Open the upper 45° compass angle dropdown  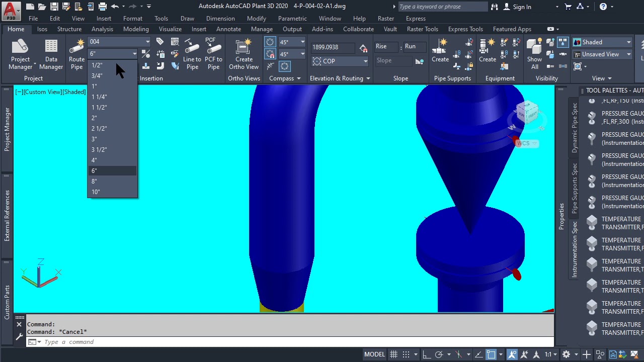[x=292, y=42]
